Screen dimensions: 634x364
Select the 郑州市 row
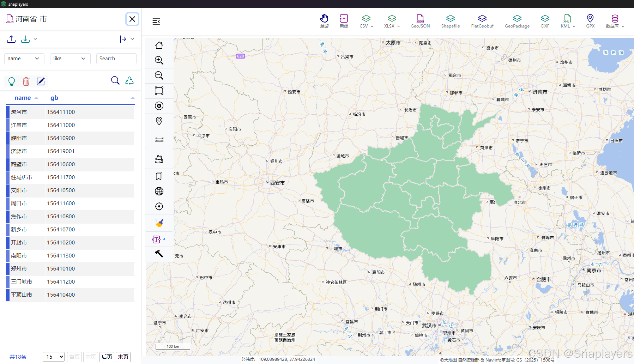70,269
